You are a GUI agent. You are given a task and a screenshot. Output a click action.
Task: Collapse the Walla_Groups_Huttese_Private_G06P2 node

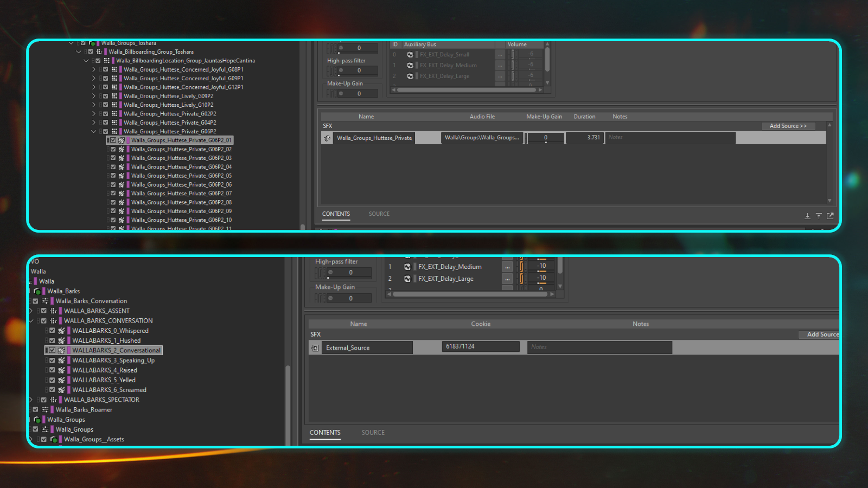pos(94,131)
